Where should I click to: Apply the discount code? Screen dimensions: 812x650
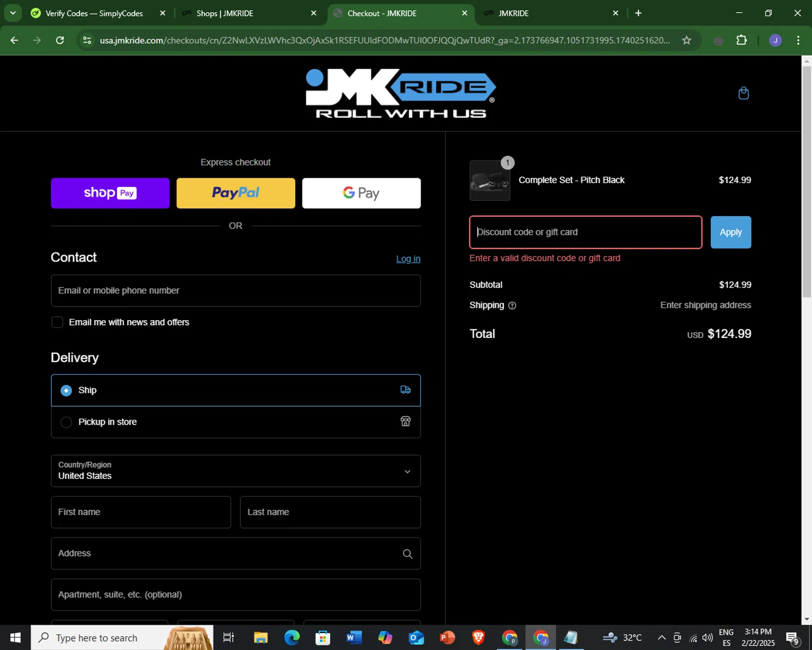pos(731,232)
